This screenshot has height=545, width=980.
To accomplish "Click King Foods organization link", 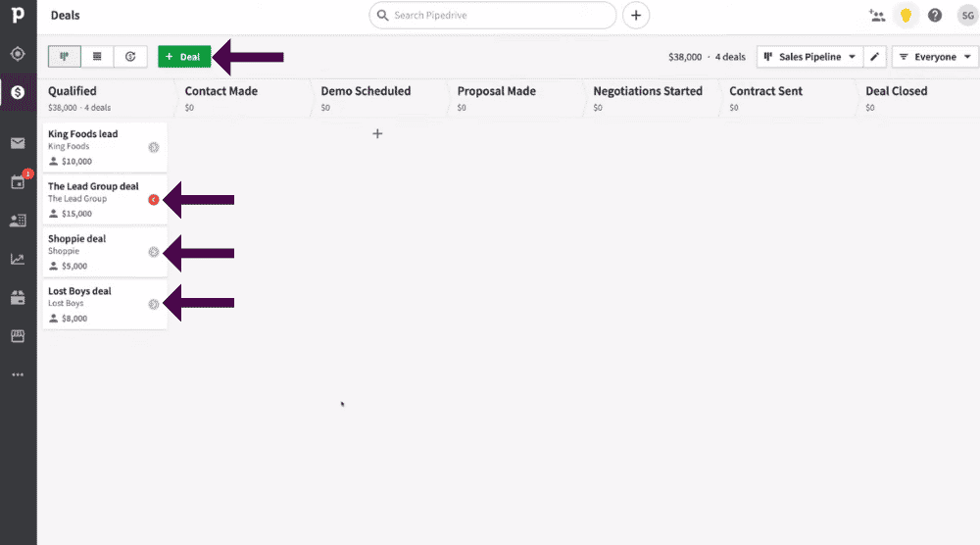I will 69,146.
